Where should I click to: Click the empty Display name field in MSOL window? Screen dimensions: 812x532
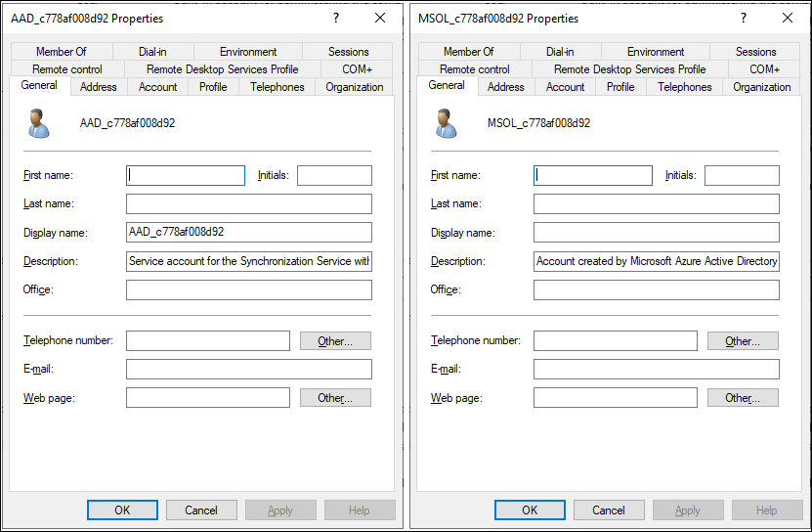(x=657, y=233)
